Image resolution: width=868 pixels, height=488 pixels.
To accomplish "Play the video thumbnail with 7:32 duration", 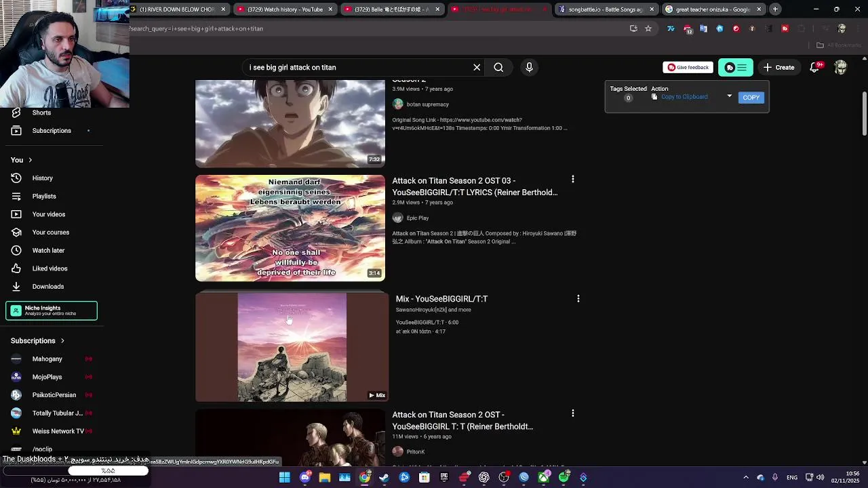I will [290, 123].
